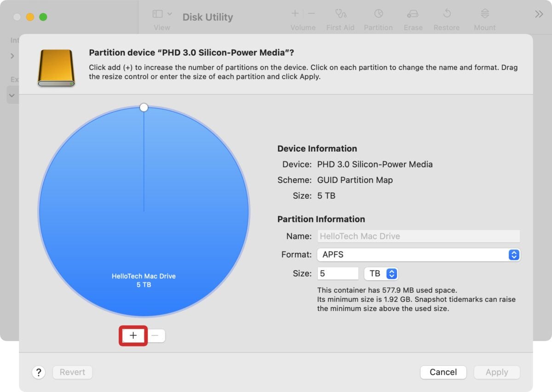The width and height of the screenshot is (552, 392).
Task: Add a partition with the plus button
Action: (x=132, y=335)
